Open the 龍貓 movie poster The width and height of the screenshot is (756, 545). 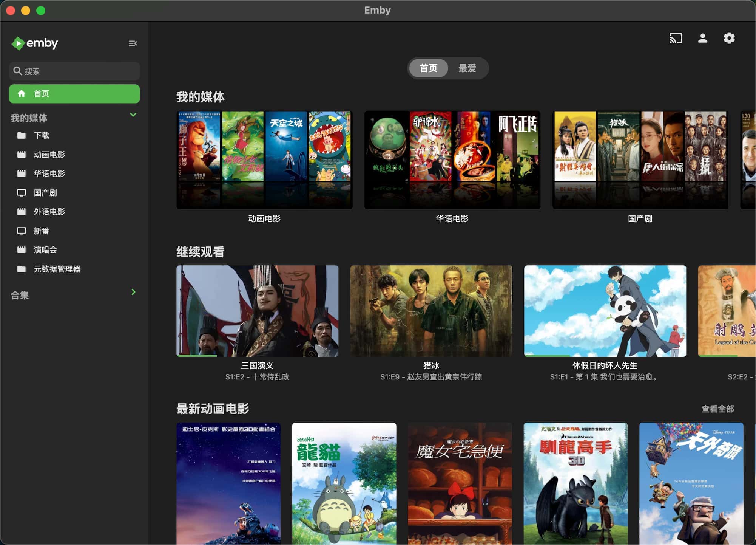344,483
